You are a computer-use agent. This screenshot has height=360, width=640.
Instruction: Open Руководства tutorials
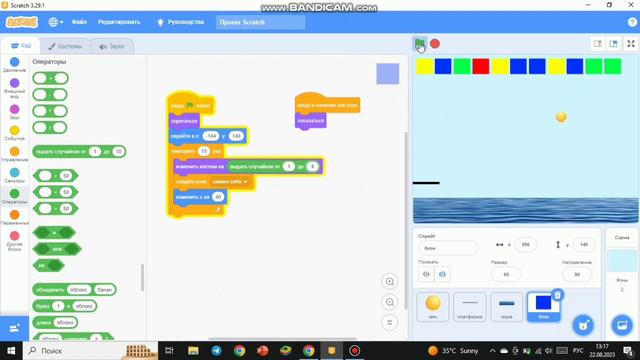point(180,22)
